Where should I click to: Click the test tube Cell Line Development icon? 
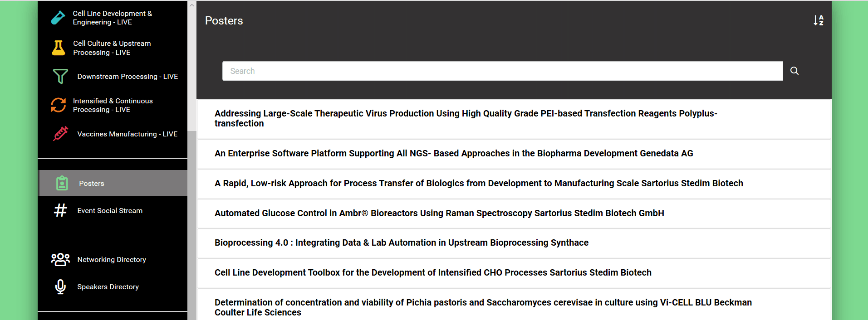[x=59, y=18]
